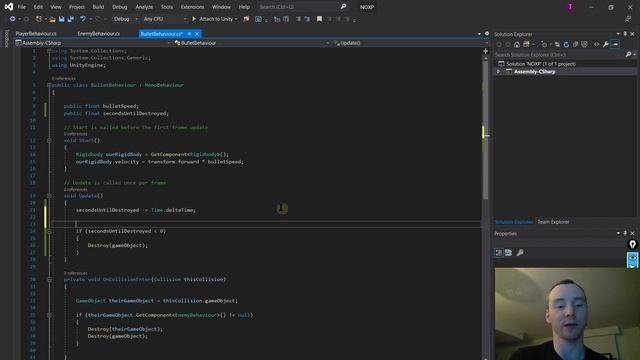Click the lightbulb icon beside Properties panel

click(x=632, y=244)
